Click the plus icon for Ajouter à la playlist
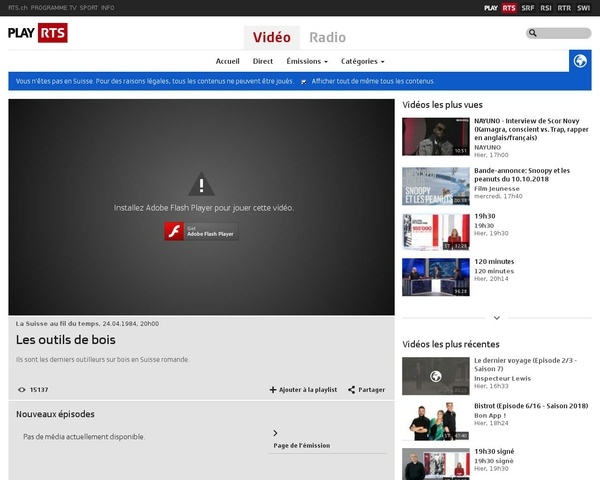600x480 pixels. point(273,390)
